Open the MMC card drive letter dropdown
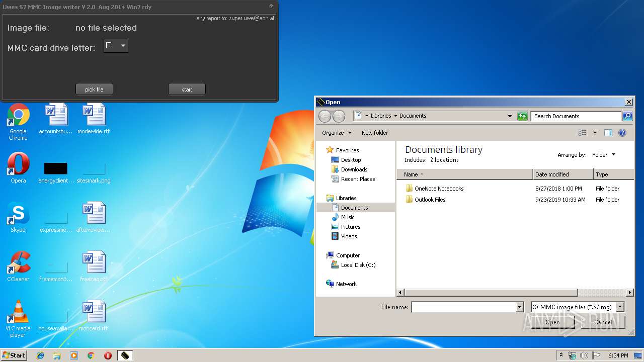644x362 pixels. point(116,46)
